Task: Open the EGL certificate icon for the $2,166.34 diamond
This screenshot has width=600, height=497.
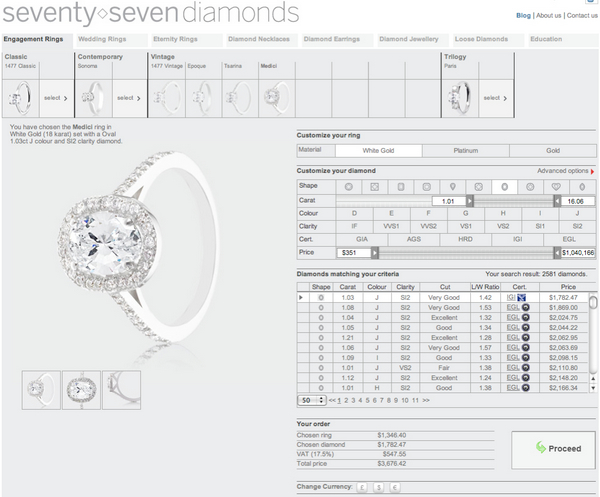Action: pyautogui.click(x=526, y=388)
